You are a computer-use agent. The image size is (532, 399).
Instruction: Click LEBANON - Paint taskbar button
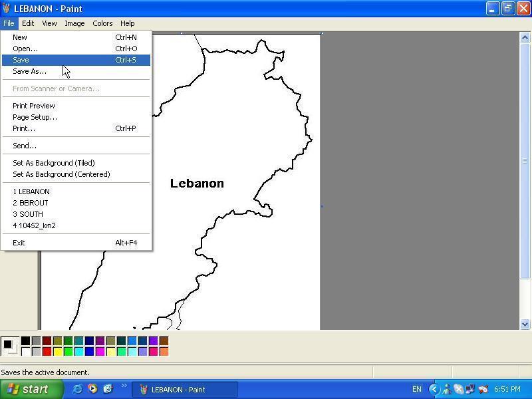point(185,390)
